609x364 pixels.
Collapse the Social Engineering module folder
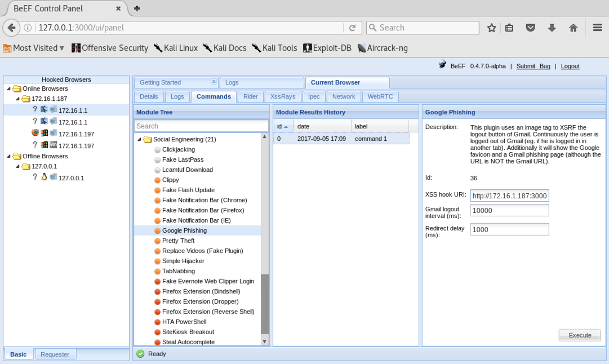click(x=139, y=139)
